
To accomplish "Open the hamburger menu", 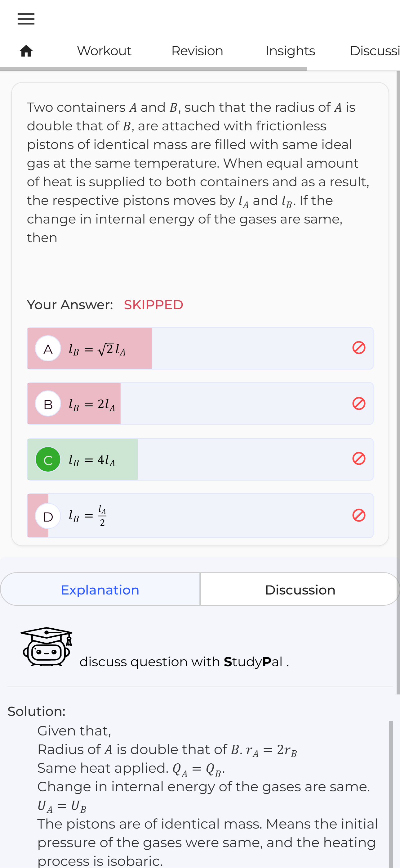I will click(x=26, y=19).
